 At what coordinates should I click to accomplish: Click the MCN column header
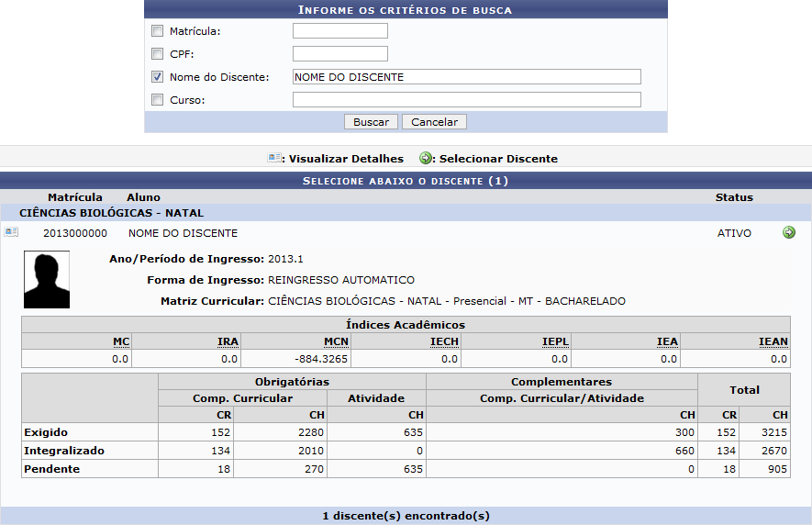[x=336, y=341]
